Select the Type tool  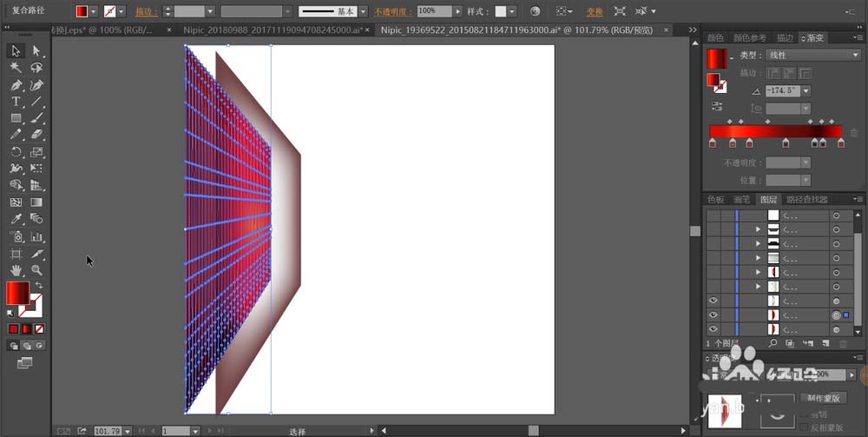[16, 102]
